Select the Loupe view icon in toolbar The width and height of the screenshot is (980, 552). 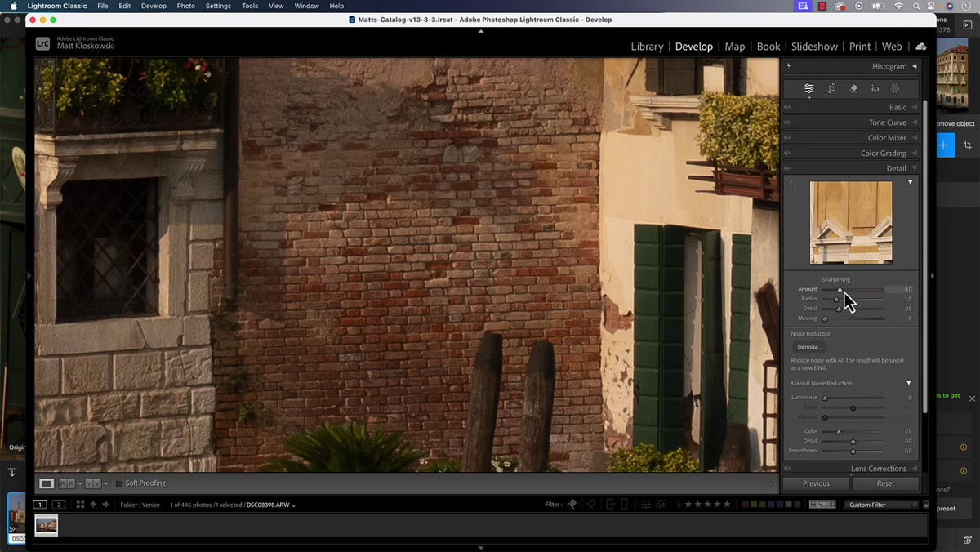coord(47,483)
